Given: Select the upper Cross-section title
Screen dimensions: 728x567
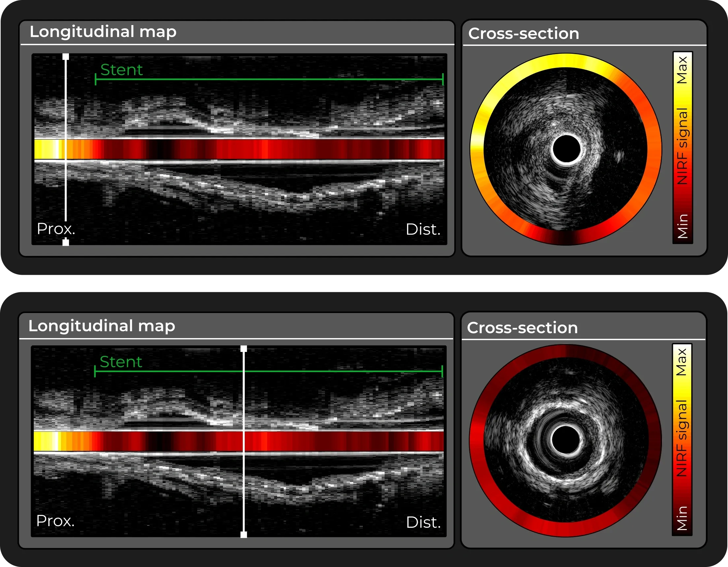Looking at the screenshot, I should click(x=523, y=34).
